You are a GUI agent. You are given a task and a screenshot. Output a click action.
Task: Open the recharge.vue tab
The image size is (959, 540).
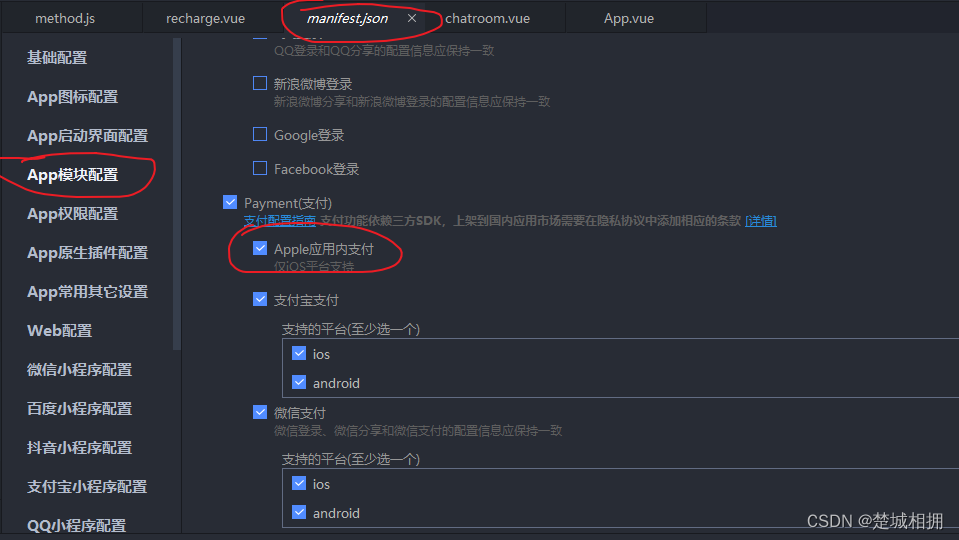pyautogui.click(x=206, y=18)
